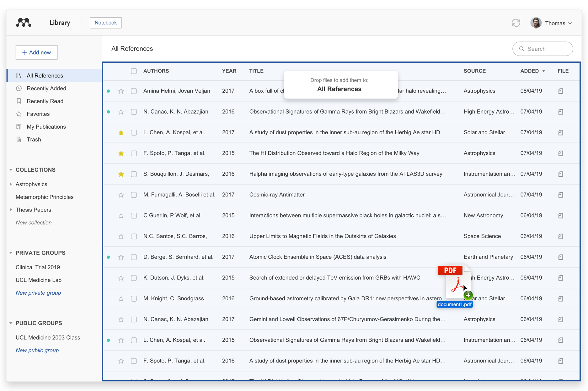This screenshot has width=588, height=391.
Task: Open file icon for Cosmic-ray Antimatter row
Action: [x=560, y=195]
